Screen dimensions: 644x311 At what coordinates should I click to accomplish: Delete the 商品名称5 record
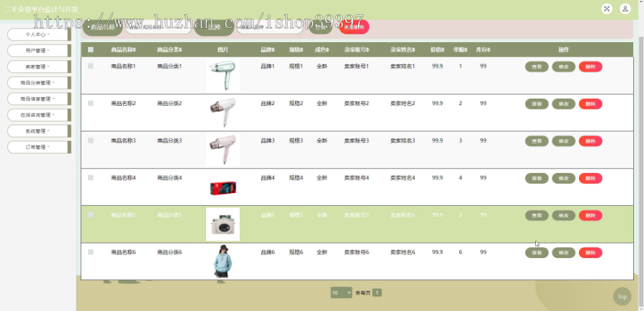[590, 215]
